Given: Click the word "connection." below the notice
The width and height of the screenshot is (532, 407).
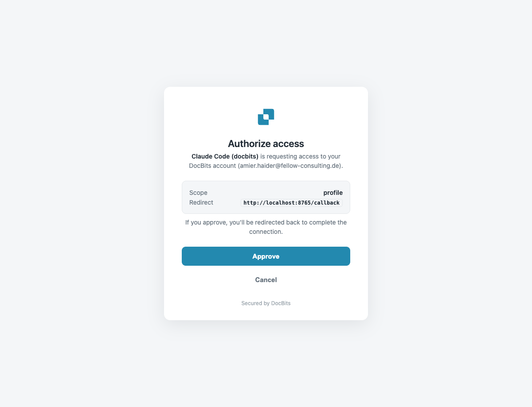Looking at the screenshot, I should 266,232.
